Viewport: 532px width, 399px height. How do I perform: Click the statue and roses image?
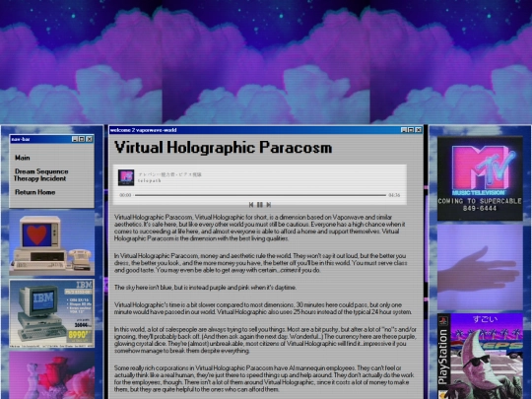(51, 375)
